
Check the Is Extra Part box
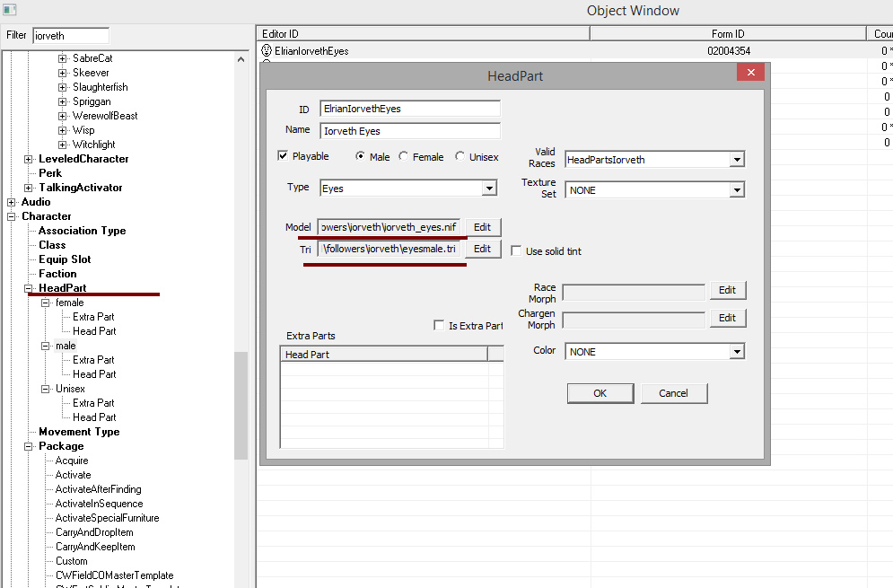(439, 325)
